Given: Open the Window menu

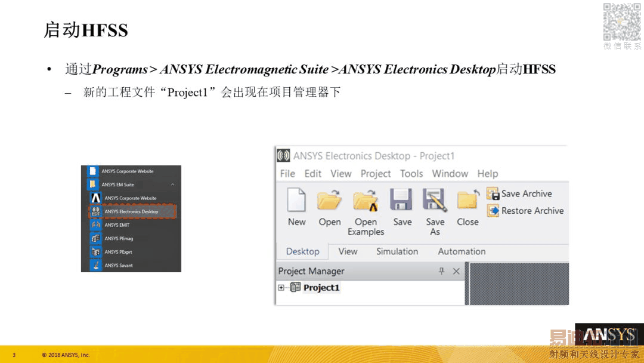Looking at the screenshot, I should tap(450, 174).
